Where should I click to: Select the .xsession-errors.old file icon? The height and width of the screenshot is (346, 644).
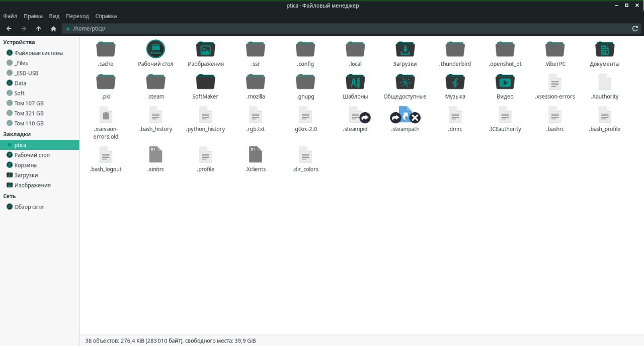pos(106,114)
